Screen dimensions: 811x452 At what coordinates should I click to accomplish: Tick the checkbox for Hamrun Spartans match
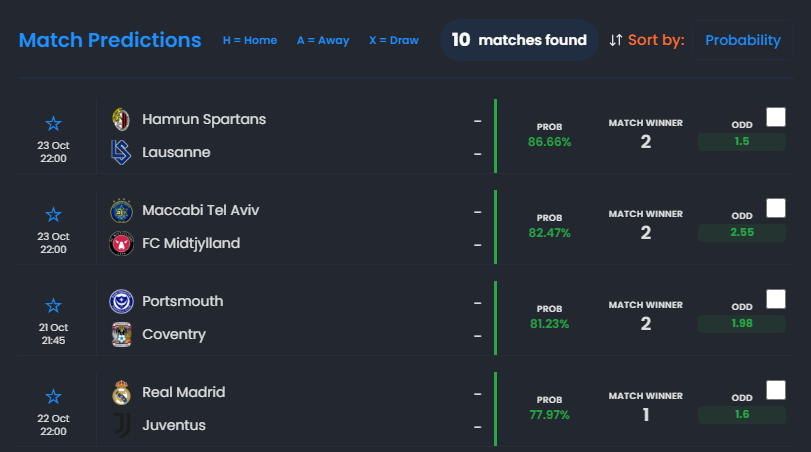pos(776,117)
